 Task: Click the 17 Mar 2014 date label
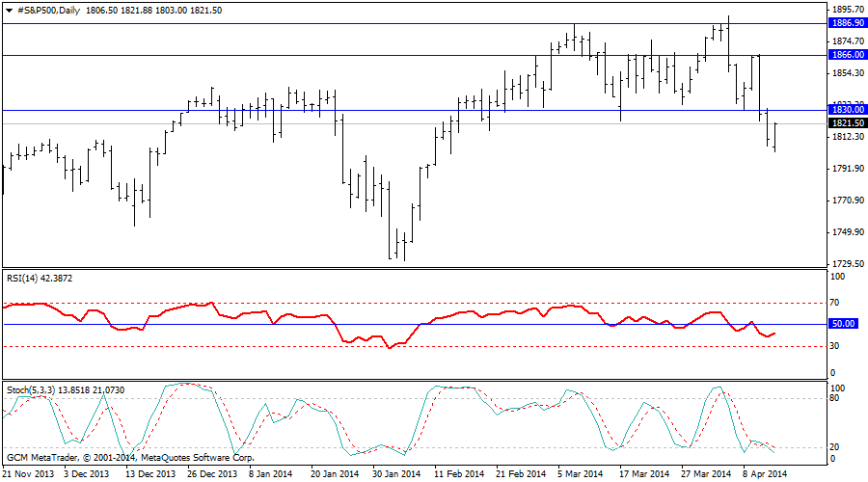pyautogui.click(x=644, y=474)
